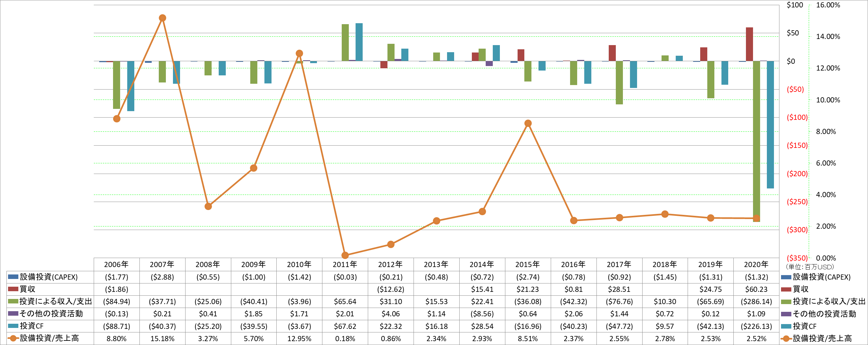Screen dimensions: 868x345
Task: Click the ($84.94) cell for 2006
Action: click(x=116, y=302)
